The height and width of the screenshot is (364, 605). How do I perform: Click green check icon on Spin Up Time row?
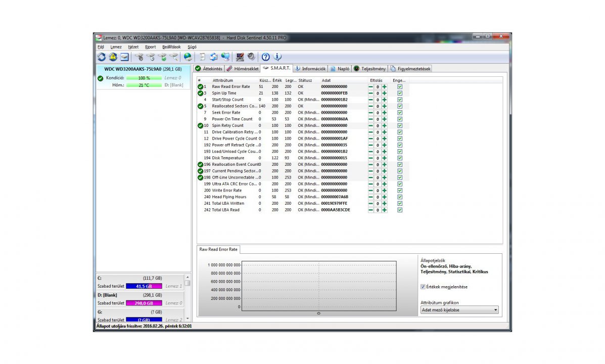(200, 93)
